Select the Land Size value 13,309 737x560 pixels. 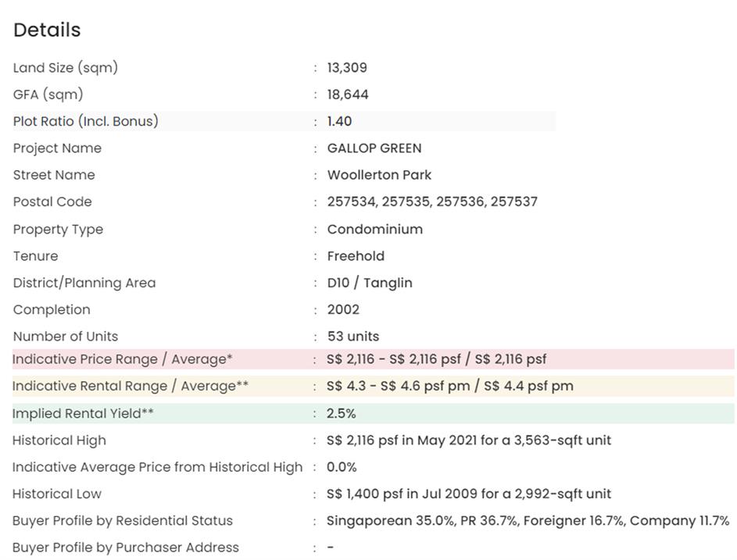pyautogui.click(x=347, y=68)
